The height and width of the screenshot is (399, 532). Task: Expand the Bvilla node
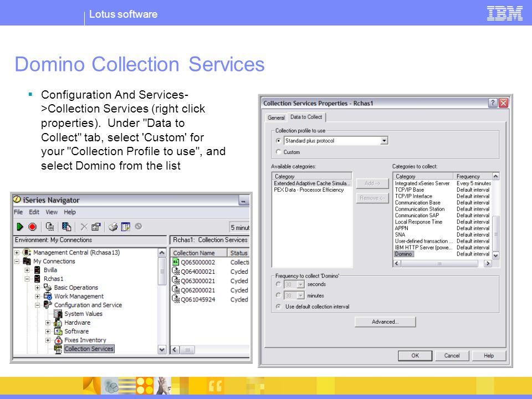(27, 270)
